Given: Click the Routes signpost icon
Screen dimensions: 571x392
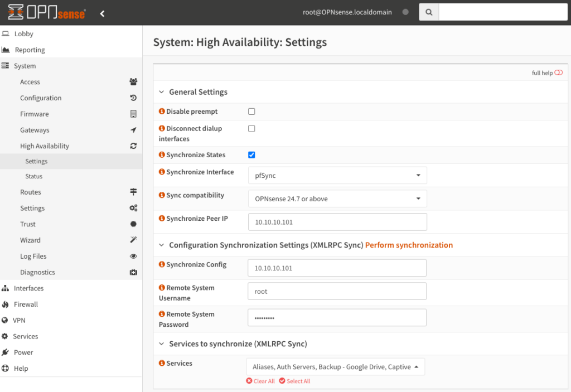Looking at the screenshot, I should click(133, 192).
